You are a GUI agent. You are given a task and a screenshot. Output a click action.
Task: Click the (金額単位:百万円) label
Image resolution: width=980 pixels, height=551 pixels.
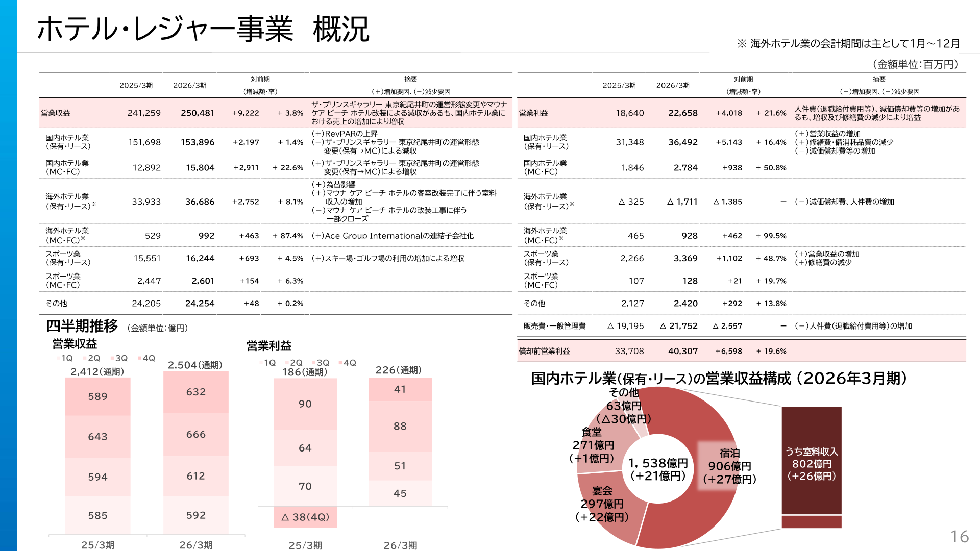pos(915,64)
